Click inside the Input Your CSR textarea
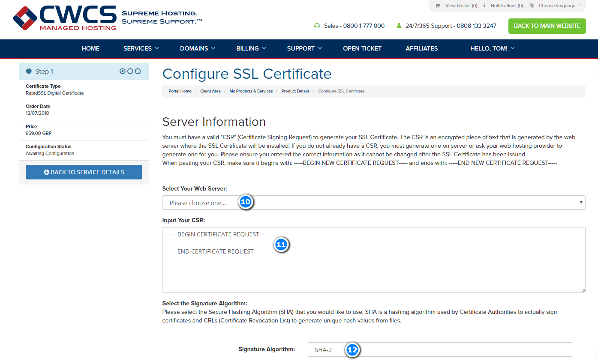 click(x=373, y=260)
